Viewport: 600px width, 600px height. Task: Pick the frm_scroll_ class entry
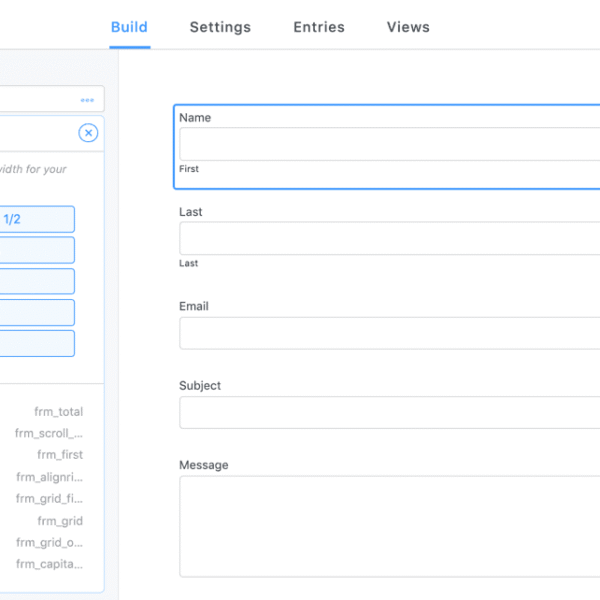coord(49,433)
